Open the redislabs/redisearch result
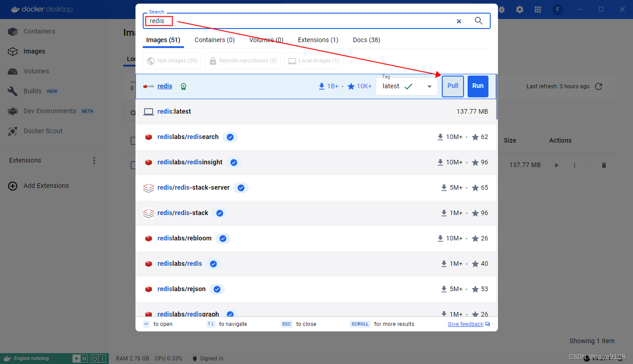This screenshot has height=364, width=633. 316,137
